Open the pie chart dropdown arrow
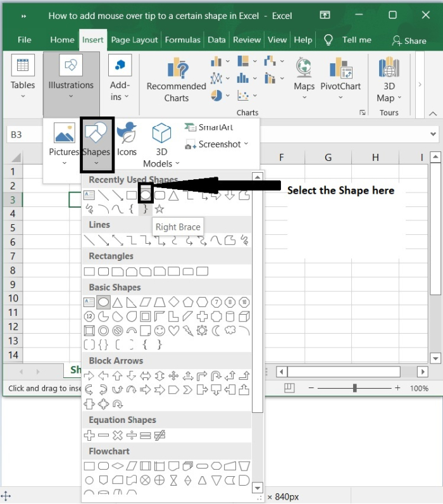Screen dimensions: 443x504 tap(228, 96)
